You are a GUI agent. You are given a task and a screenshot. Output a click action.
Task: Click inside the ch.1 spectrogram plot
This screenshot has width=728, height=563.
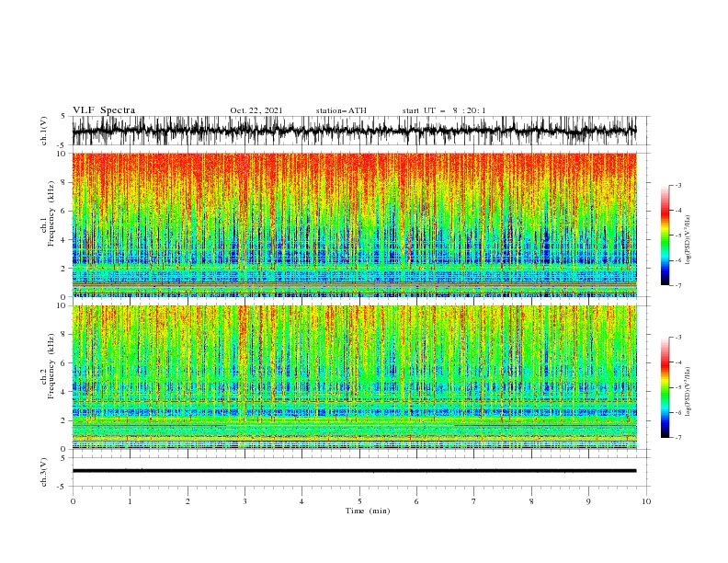[x=354, y=224]
